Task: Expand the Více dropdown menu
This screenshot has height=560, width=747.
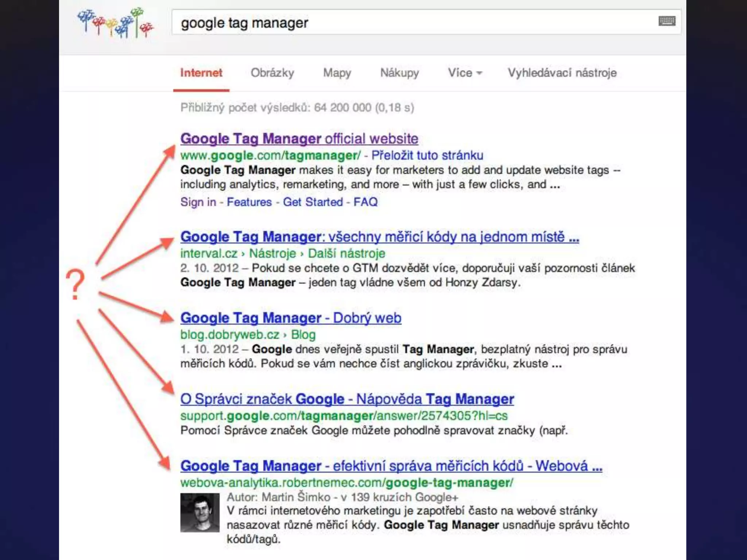Action: [x=465, y=73]
